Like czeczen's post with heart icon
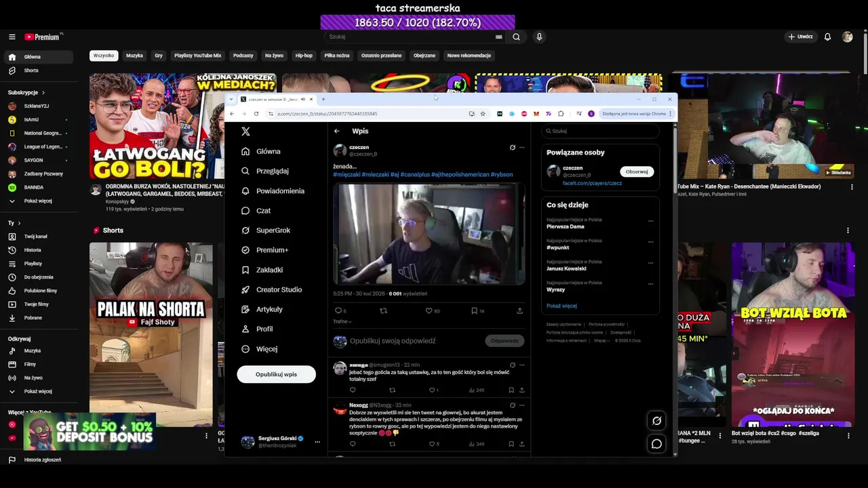The width and height of the screenshot is (868, 488). 429,310
